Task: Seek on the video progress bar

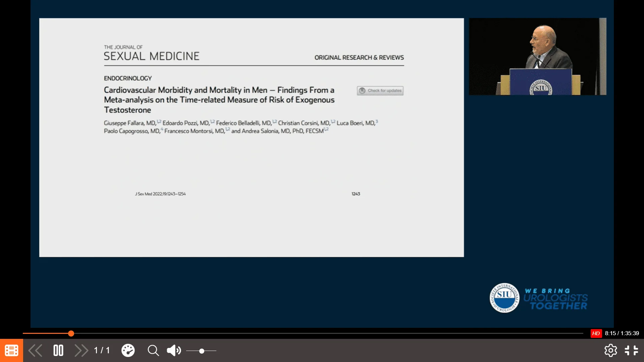Action: coord(303,333)
